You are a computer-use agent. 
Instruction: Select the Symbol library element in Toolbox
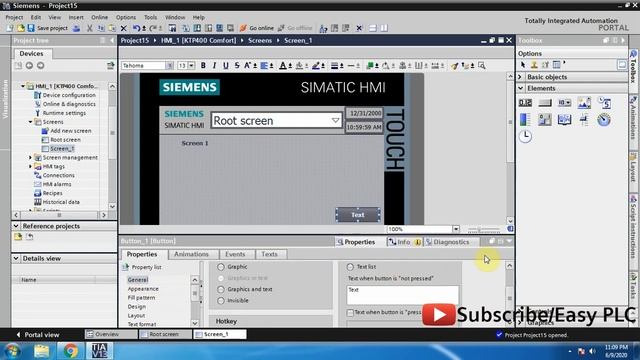564,120
